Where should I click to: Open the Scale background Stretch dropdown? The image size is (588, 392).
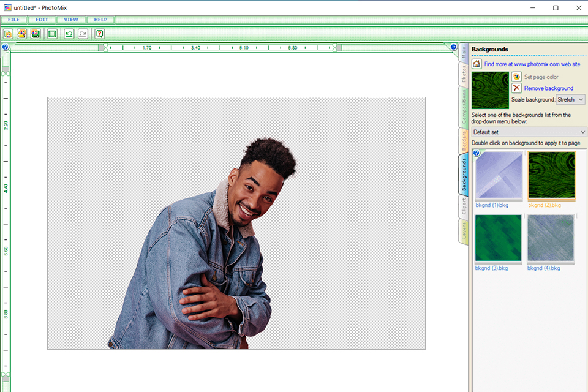570,99
